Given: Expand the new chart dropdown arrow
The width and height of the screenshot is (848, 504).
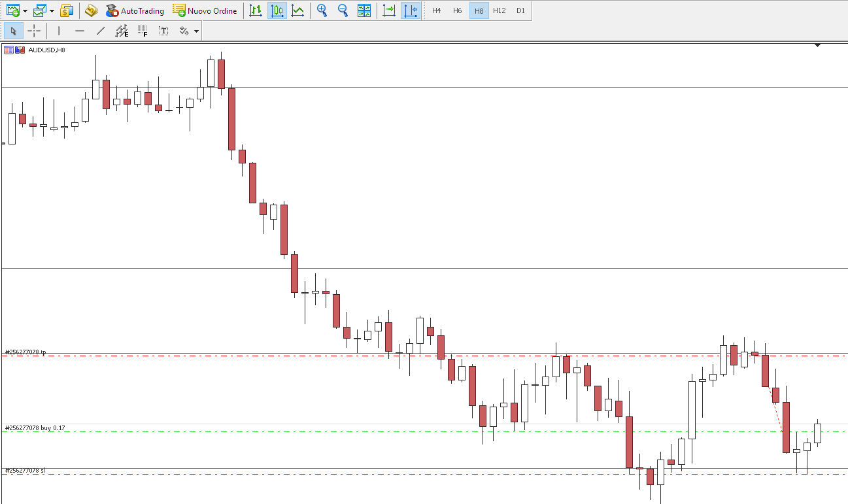Looking at the screenshot, I should [25, 11].
